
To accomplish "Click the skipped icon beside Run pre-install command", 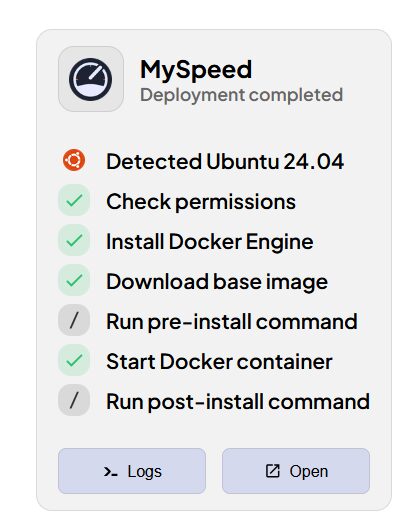I will (x=74, y=320).
